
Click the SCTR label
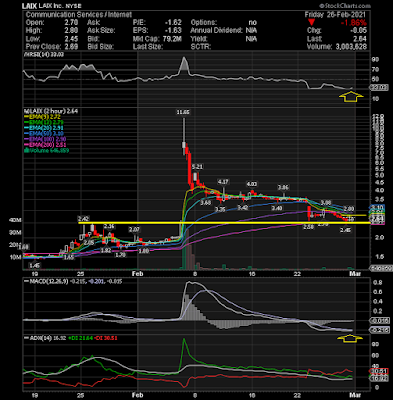[x=201, y=47]
